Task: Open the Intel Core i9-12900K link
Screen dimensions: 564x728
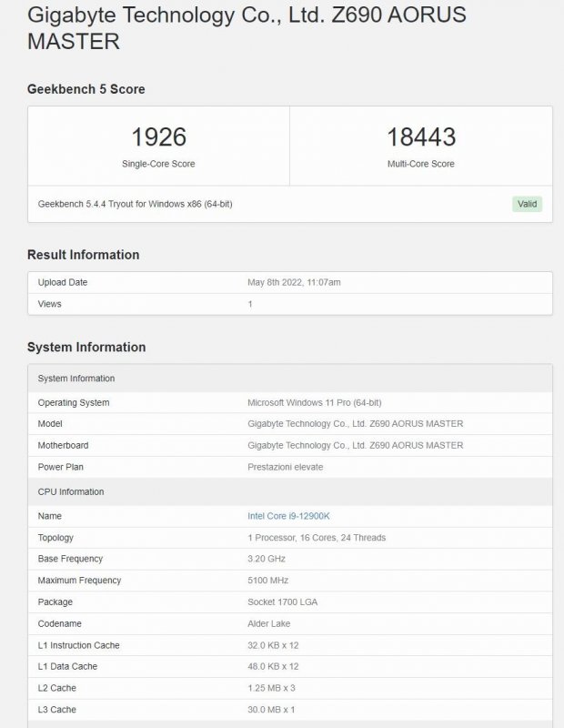Action: click(288, 516)
